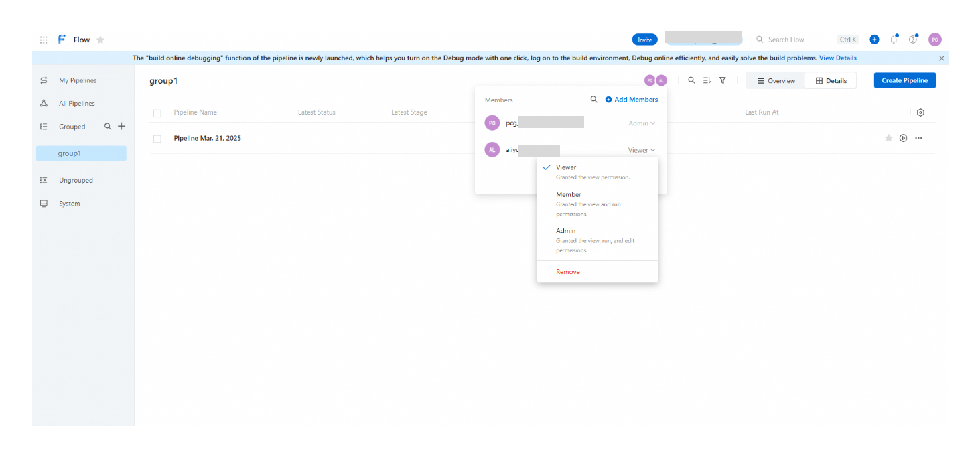Viewport: 980px width, 456px height.
Task: Tick the Pipeline Mar. 21, 2025 checkbox
Action: 157,139
